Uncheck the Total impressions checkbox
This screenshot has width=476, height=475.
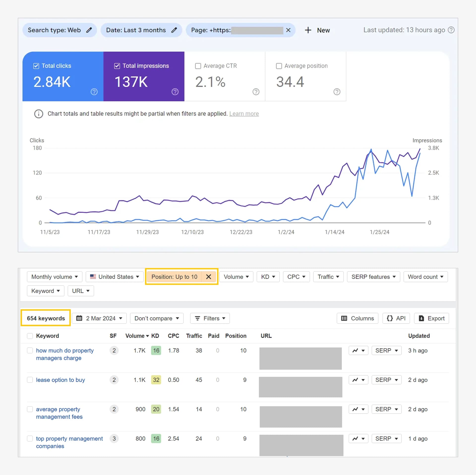[x=117, y=66]
